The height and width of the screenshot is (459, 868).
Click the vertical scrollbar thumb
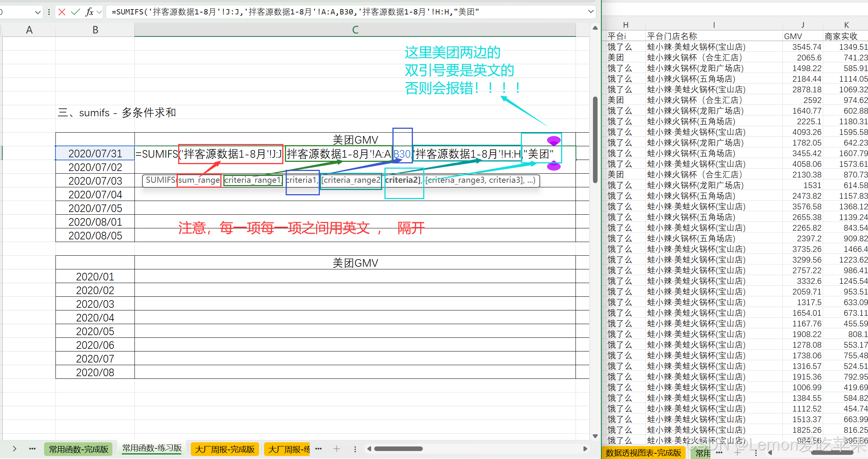coord(595,140)
